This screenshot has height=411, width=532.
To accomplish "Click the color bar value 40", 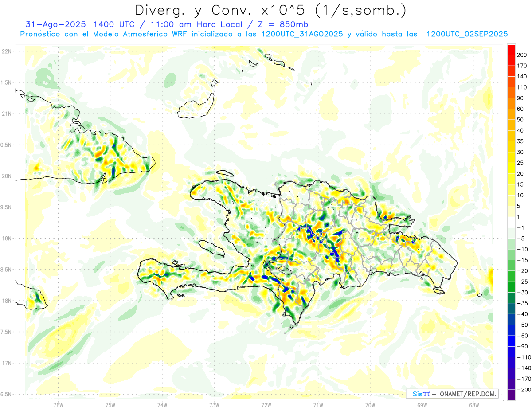I will (520, 130).
